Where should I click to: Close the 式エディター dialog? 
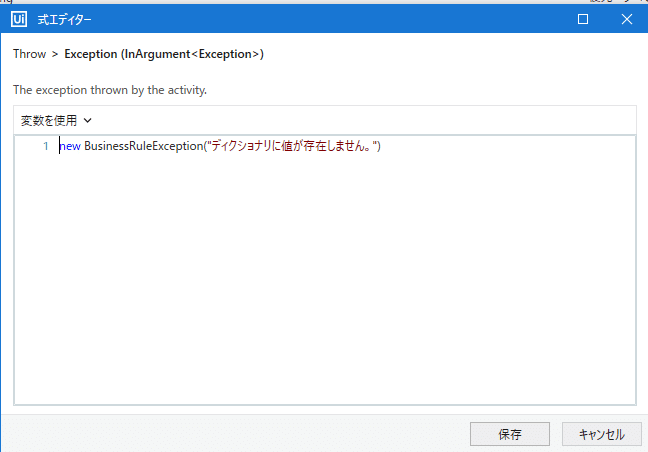tap(627, 19)
